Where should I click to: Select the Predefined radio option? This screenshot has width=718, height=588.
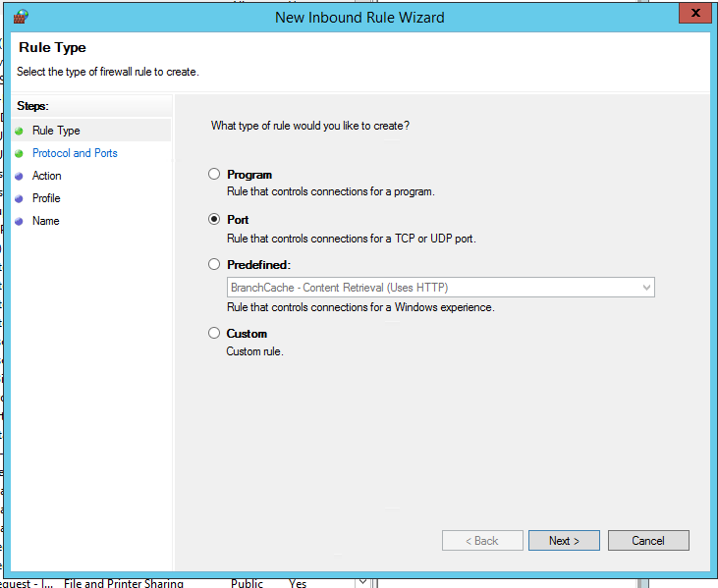[214, 265]
